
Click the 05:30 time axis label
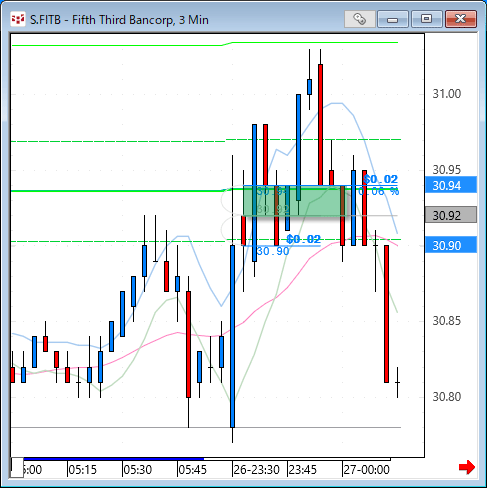(138, 470)
